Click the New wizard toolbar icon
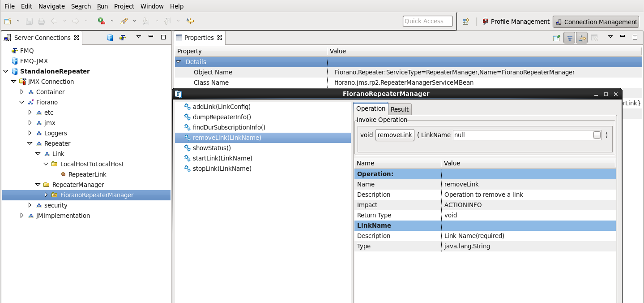The image size is (644, 303). [8, 21]
